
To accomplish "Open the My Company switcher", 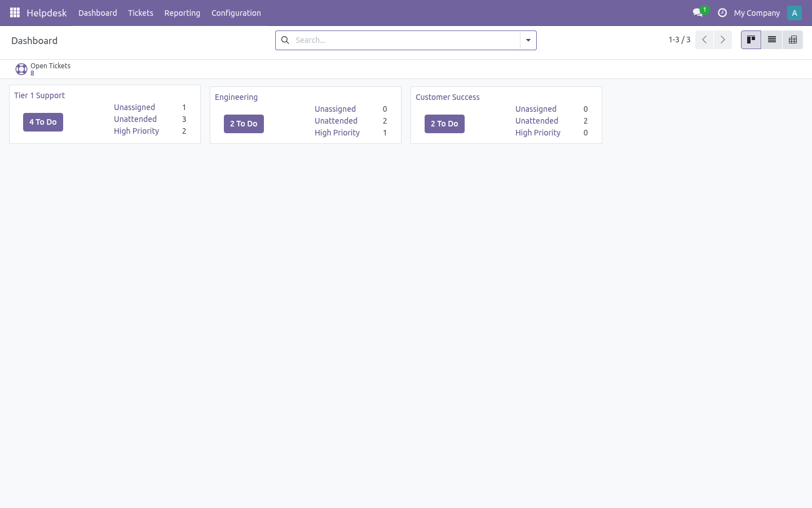I will click(757, 12).
